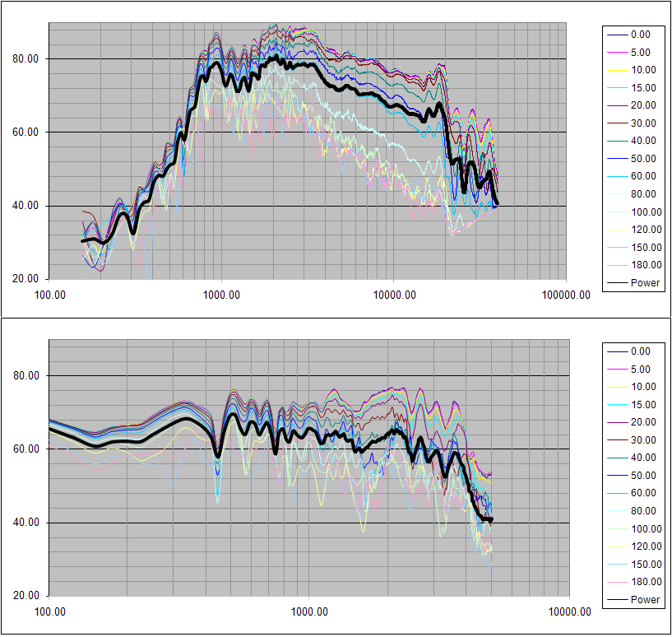This screenshot has height=637, width=672.
Task: Click the 60.00 y-axis label in bottom chart
Action: pos(25,449)
